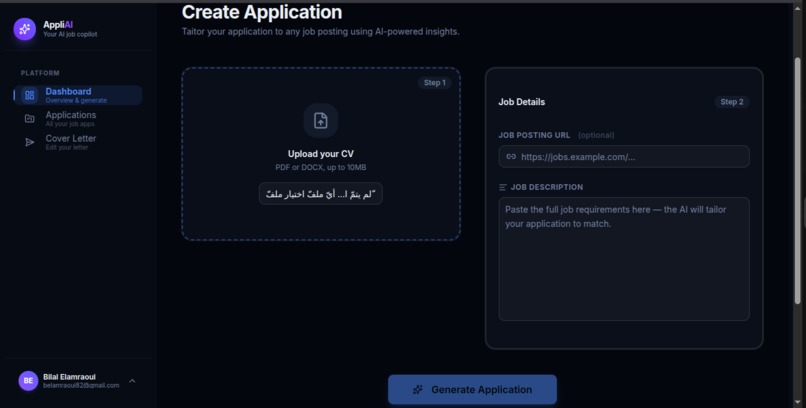Click the scrollbar down arrow
Viewport: 806px width, 408px height.
[798, 402]
